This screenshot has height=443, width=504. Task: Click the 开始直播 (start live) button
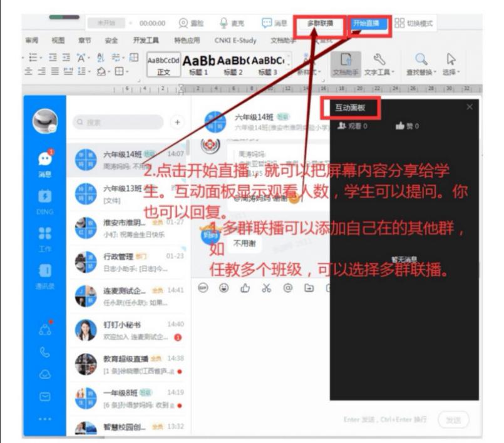pyautogui.click(x=369, y=24)
